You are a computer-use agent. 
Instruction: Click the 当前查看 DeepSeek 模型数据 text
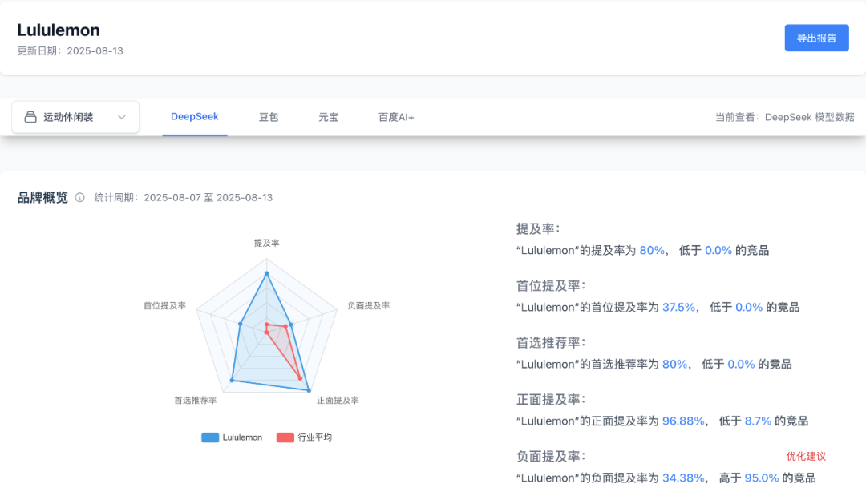(785, 117)
